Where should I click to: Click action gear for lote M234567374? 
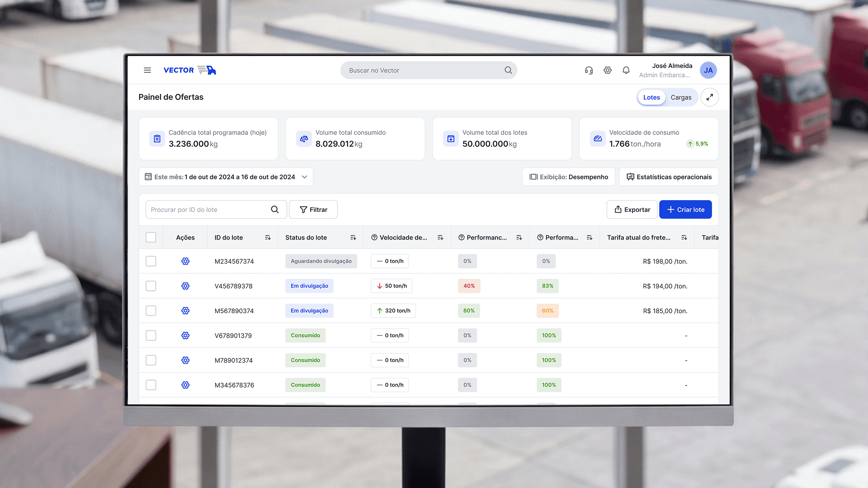pos(185,261)
